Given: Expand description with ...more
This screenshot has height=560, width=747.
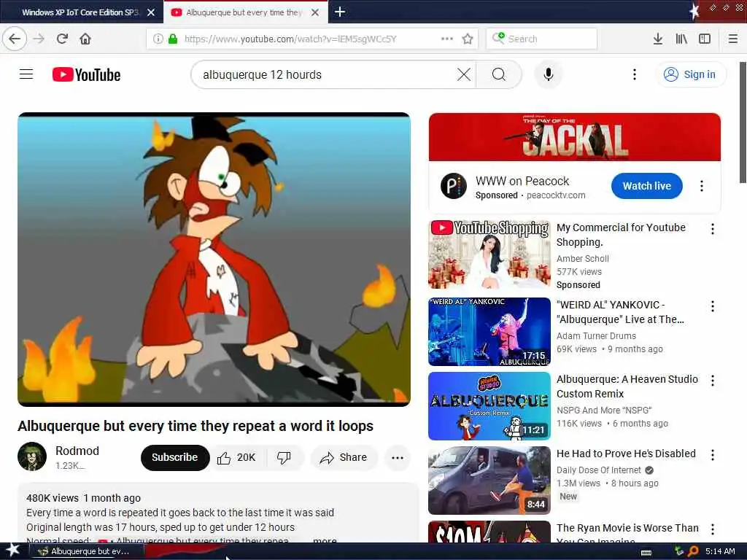Looking at the screenshot, I should pos(325,540).
